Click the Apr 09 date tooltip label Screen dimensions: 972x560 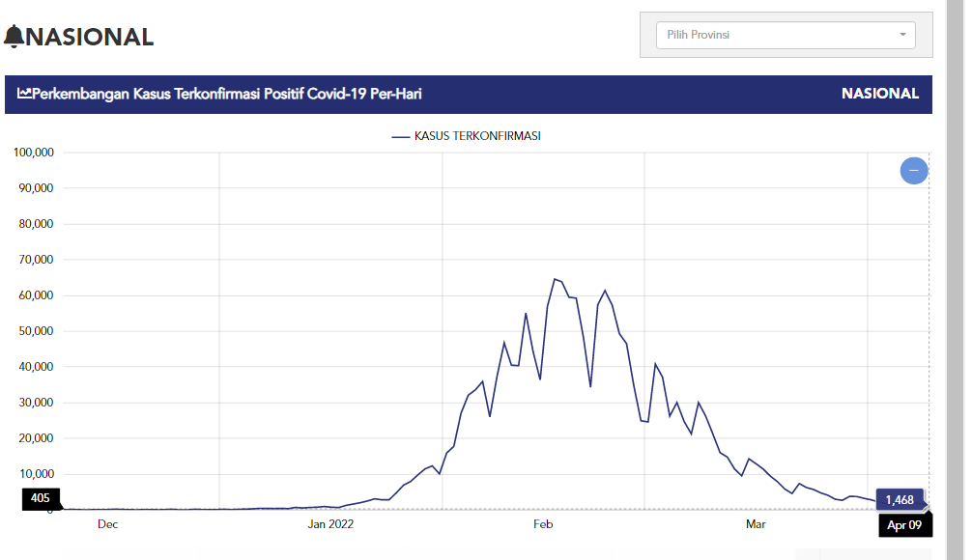coord(903,526)
